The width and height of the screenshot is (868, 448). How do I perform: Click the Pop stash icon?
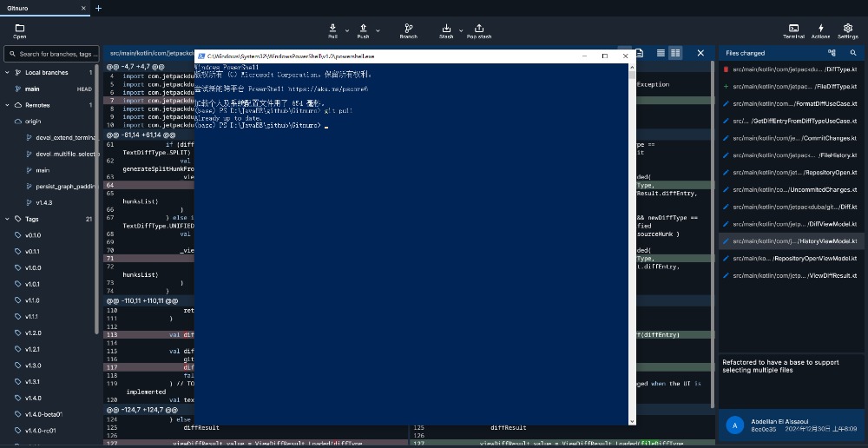click(478, 28)
